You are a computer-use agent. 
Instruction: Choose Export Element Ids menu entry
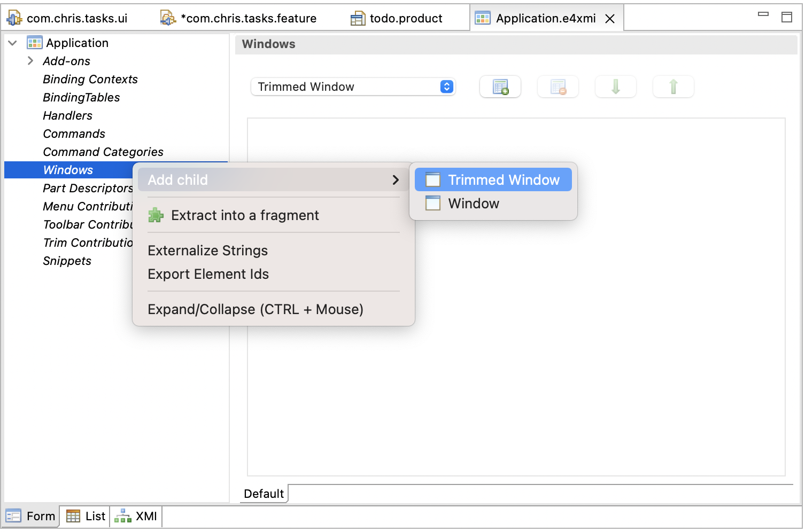(x=274, y=274)
